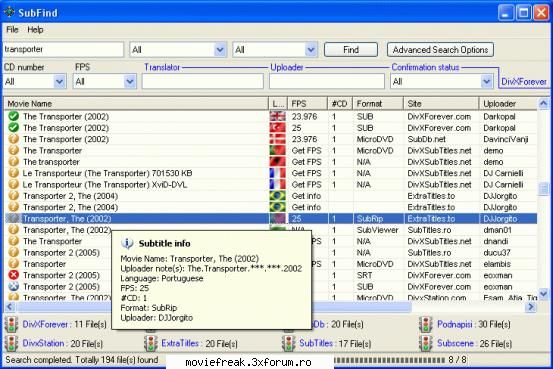Open the SubTitles site link
Screen dimensions: 553x369
[x=316, y=343]
